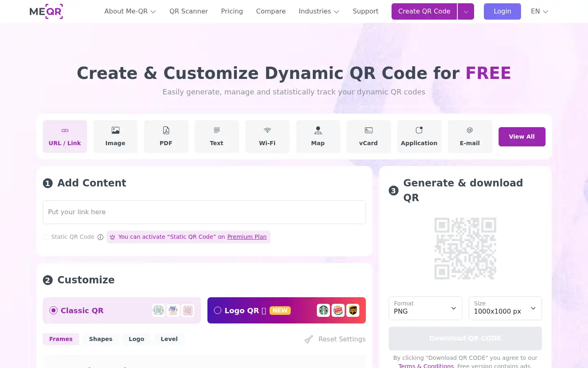588x368 pixels.
Task: Click the 'Put your link here' field
Action: coord(204,212)
